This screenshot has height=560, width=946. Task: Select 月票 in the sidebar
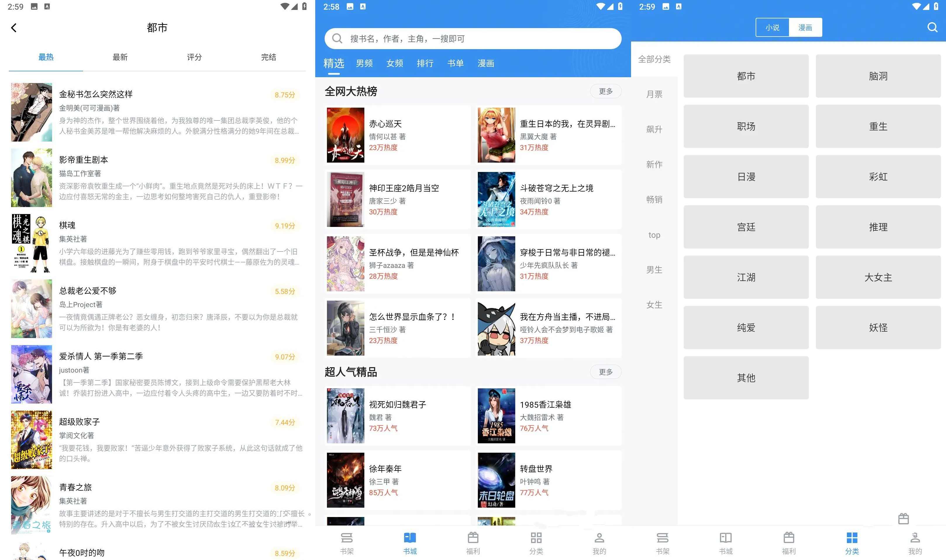tap(654, 94)
